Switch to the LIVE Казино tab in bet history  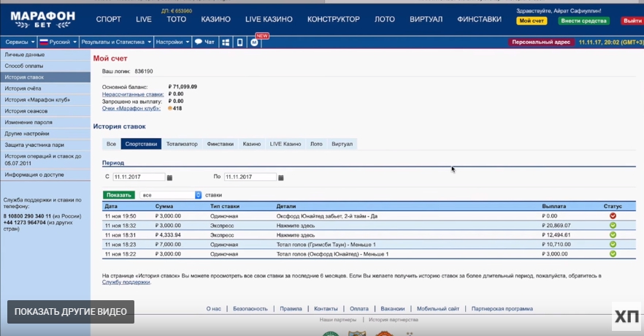285,144
